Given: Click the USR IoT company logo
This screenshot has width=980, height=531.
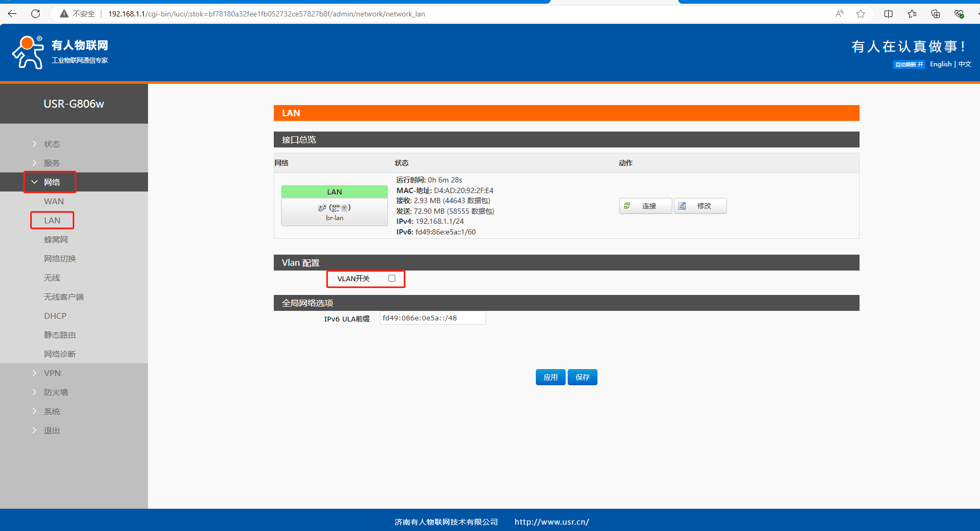Looking at the screenshot, I should pos(60,52).
